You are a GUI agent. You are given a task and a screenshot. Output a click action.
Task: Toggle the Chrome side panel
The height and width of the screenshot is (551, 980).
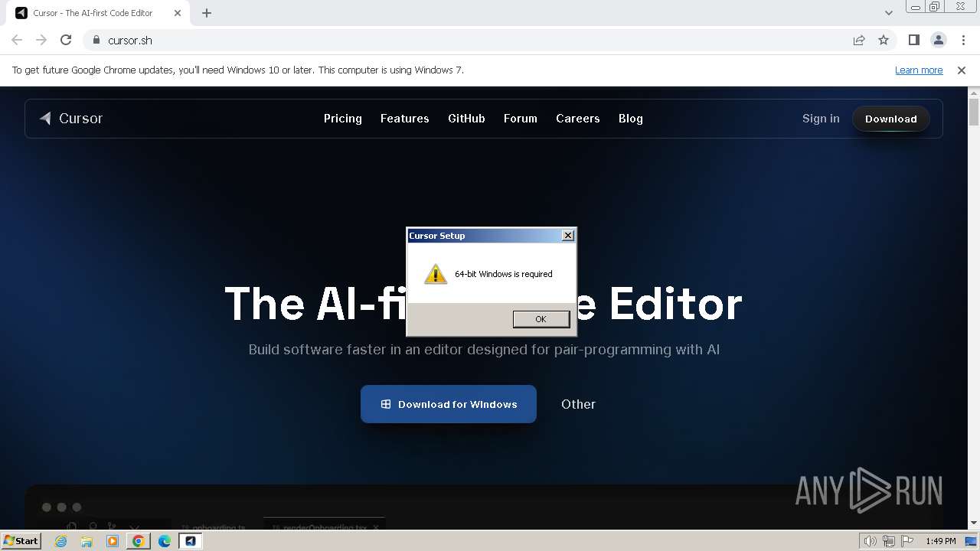pos(913,40)
